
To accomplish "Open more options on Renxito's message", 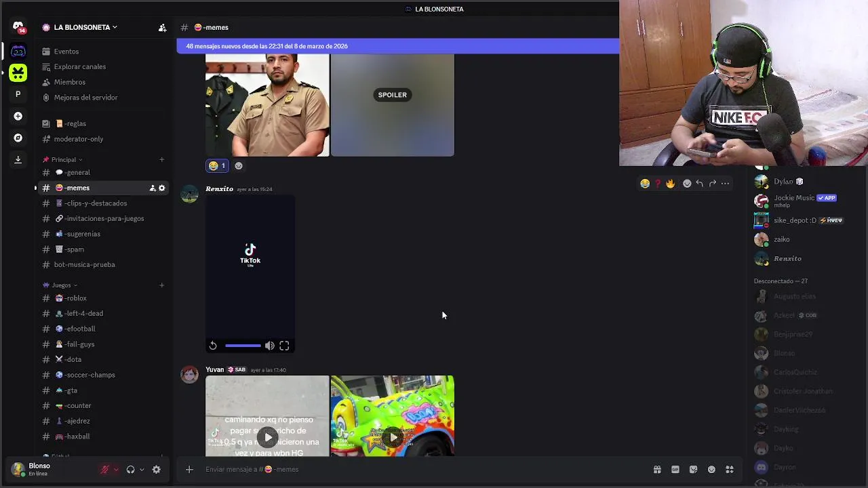I will click(725, 184).
